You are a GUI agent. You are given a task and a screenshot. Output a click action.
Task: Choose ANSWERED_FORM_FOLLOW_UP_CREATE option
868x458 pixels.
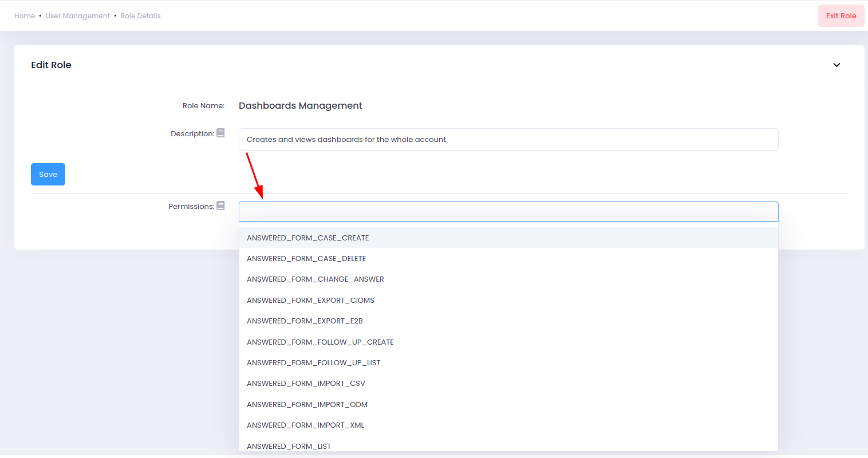point(508,342)
